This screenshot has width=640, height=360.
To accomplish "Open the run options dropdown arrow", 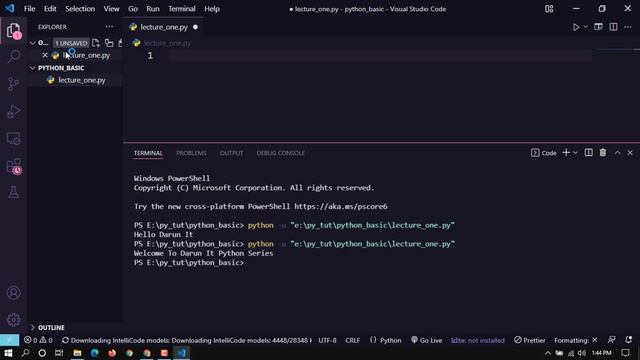I will (586, 27).
